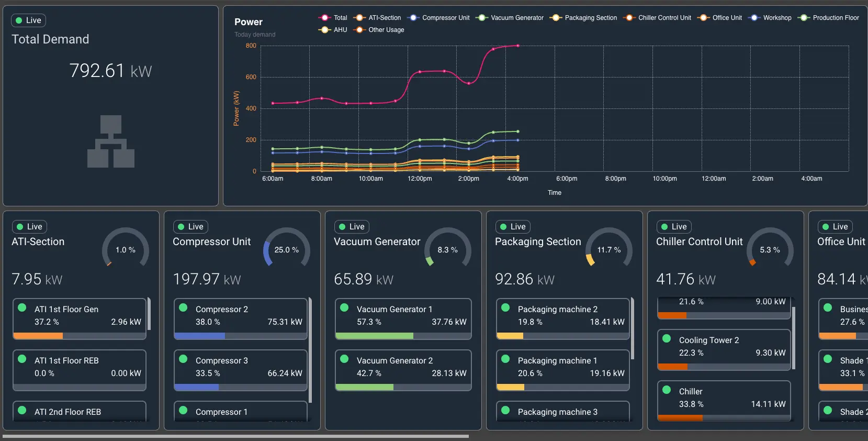Image resolution: width=868 pixels, height=441 pixels.
Task: Click the 12:00pm point on Total line
Action: pos(420,72)
